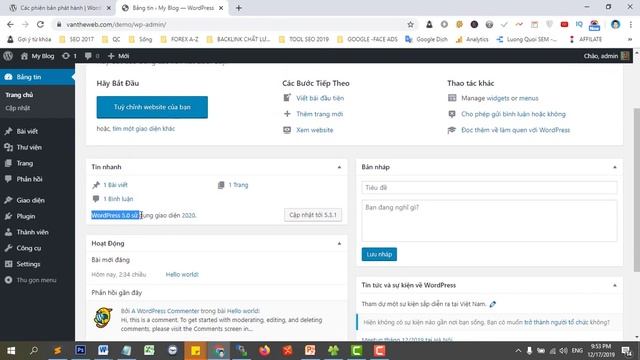Viewport: 640px width, 360px height.
Task: Go to Cập nhật submenu item
Action: click(x=18, y=108)
